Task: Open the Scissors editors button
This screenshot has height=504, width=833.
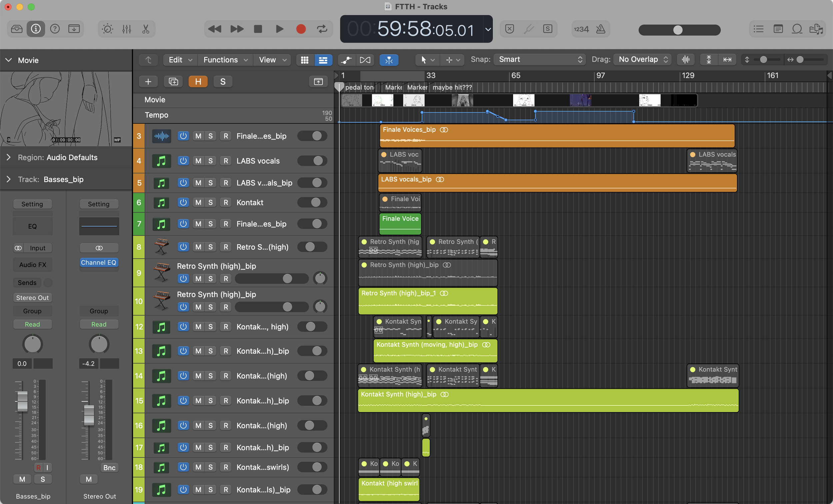Action: 146,29
